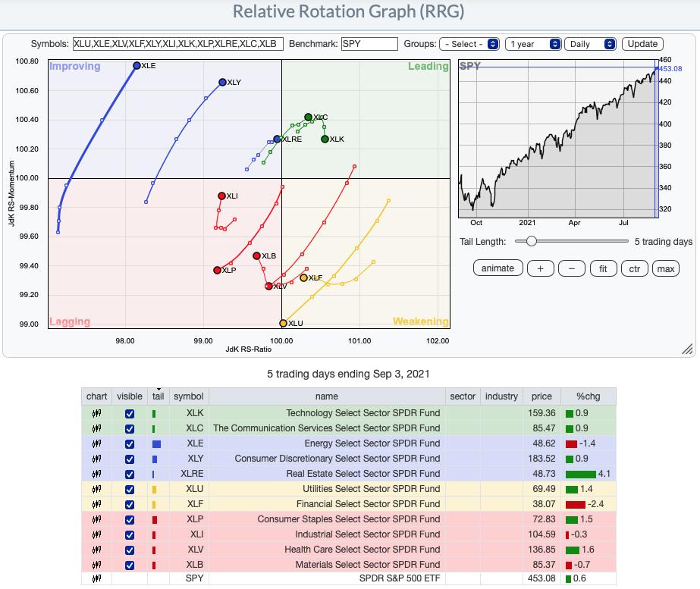
Task: Open the chart icon for XLK
Action: click(x=96, y=414)
